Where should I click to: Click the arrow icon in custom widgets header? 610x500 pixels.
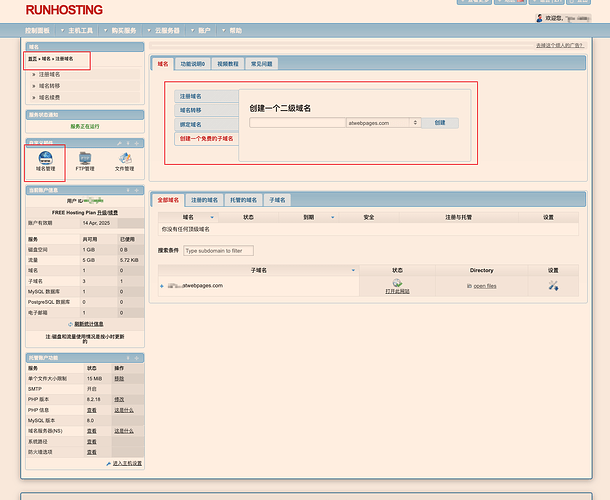(128, 144)
